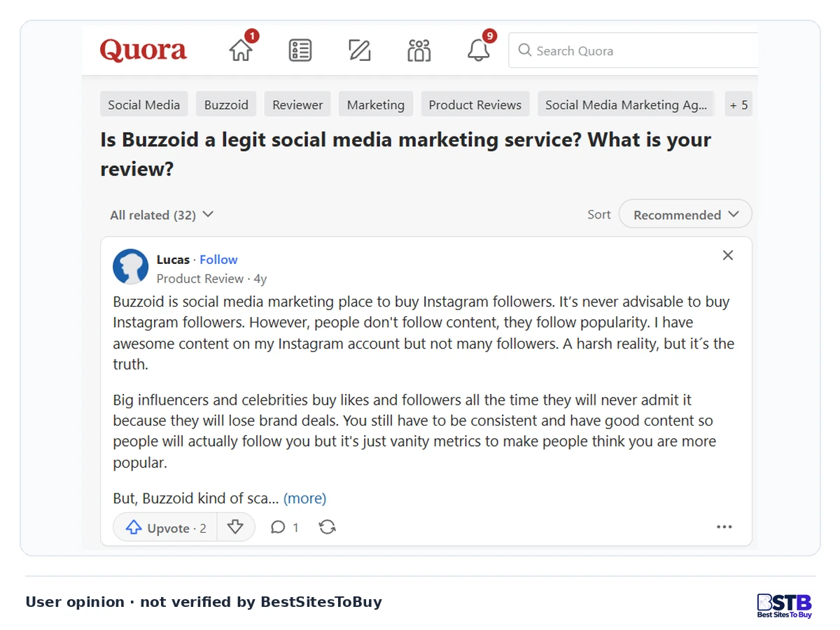Image resolution: width=840 pixels, height=630 pixels.
Task: Open the Notifications bell icon
Action: (x=479, y=50)
